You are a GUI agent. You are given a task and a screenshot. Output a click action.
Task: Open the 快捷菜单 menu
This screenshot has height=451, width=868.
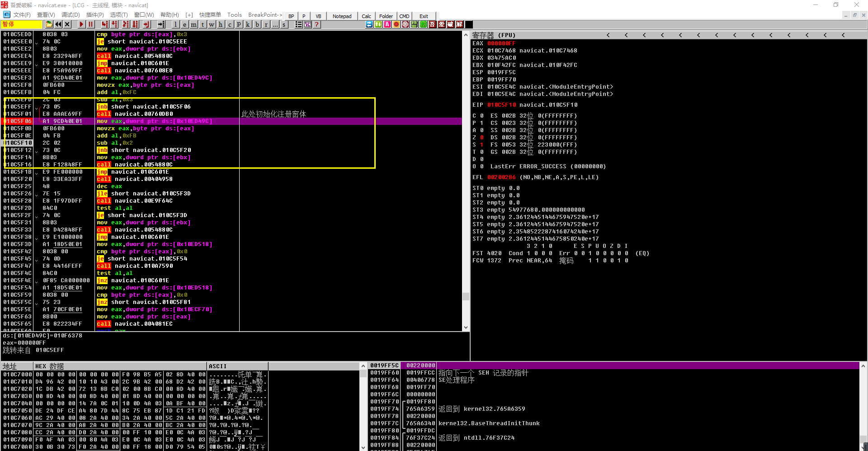point(210,15)
